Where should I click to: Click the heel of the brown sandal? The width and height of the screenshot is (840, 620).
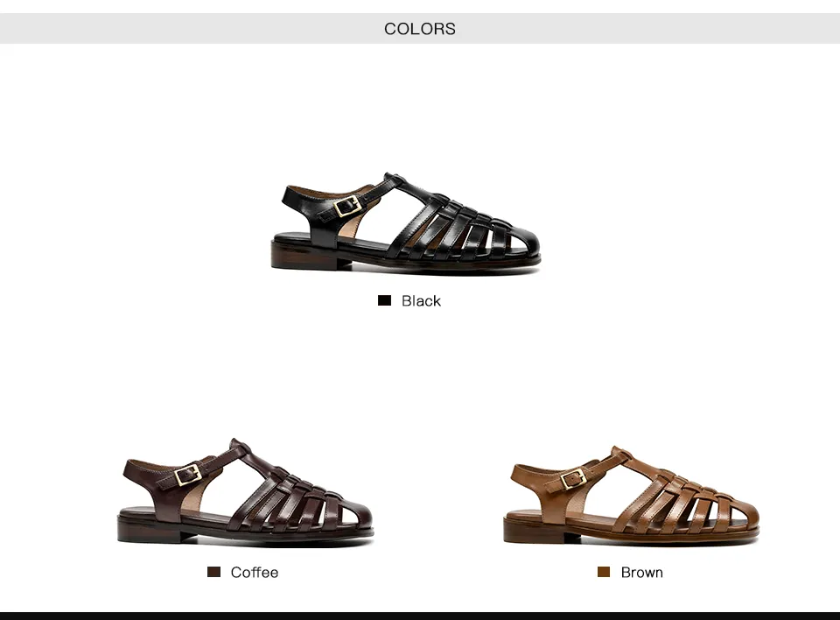[x=536, y=529]
